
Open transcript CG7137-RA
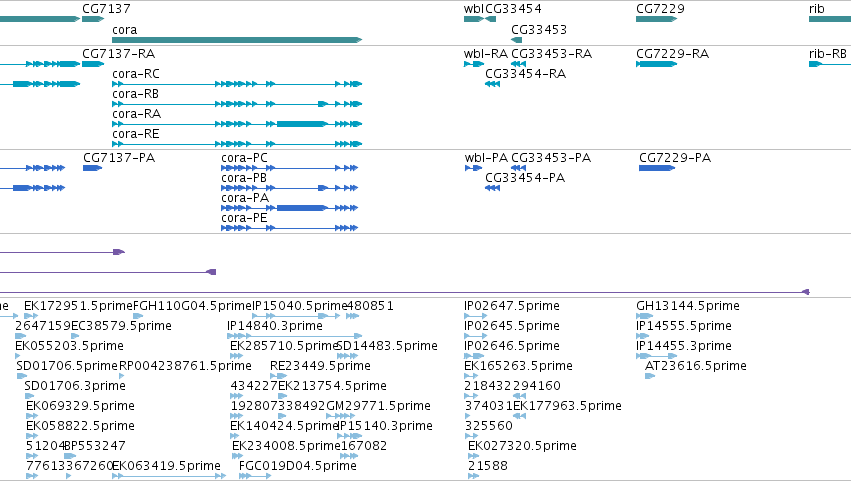118,54
